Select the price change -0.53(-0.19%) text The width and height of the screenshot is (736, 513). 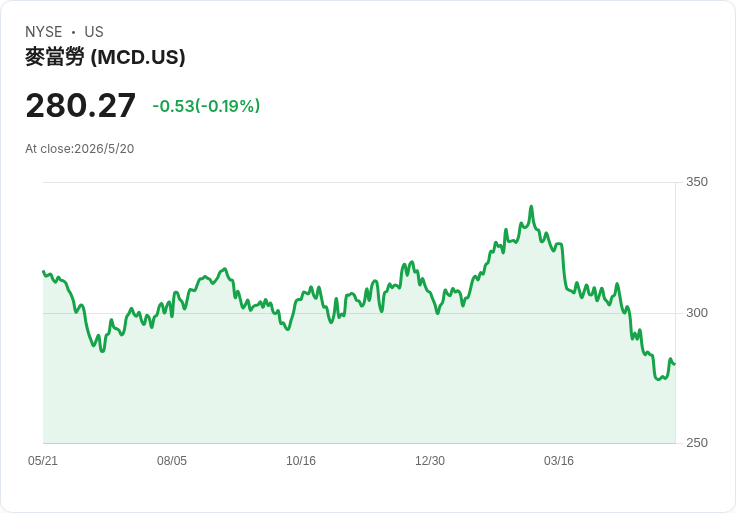coord(206,106)
